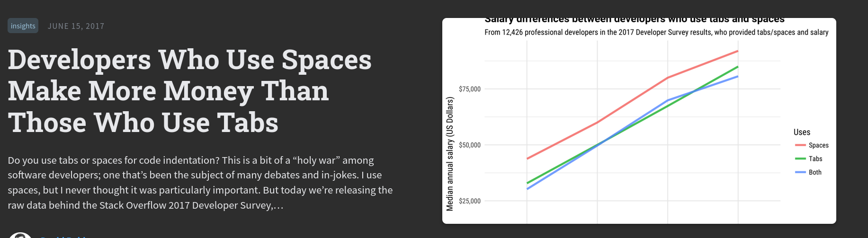Click the $75,000 axis label
Viewport: 868px width, 238px height.
click(469, 89)
